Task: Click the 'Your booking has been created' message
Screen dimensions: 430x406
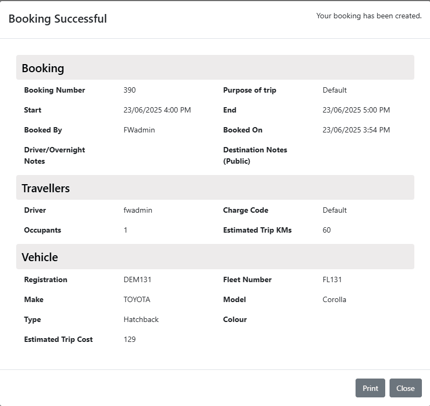Action: click(x=369, y=16)
